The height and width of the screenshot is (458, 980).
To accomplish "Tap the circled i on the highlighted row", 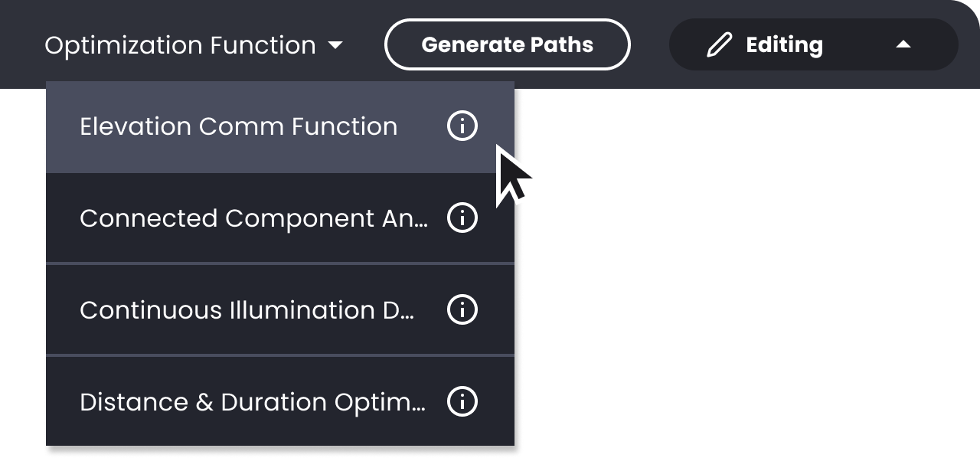I will pos(462,126).
